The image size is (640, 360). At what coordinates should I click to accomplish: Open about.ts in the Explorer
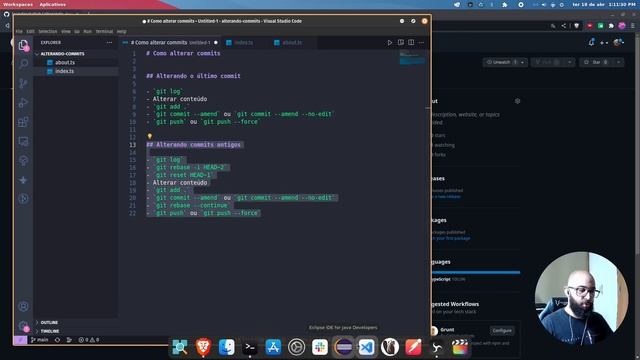coord(64,62)
